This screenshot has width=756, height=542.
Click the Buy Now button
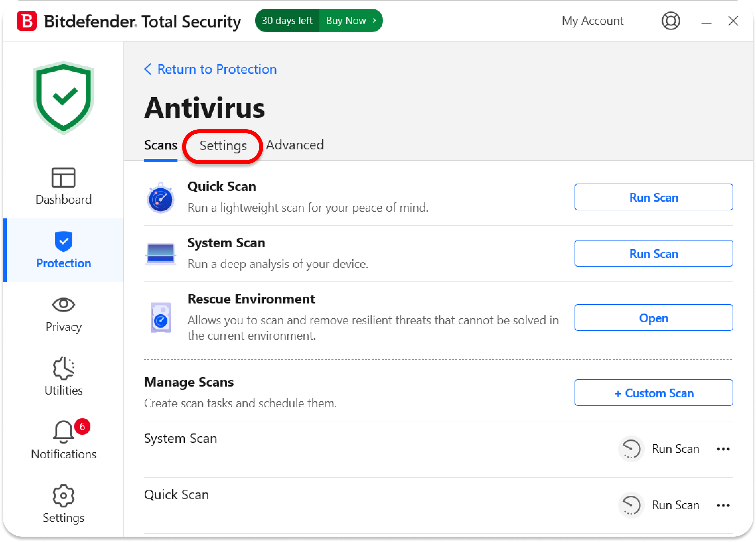pos(350,21)
